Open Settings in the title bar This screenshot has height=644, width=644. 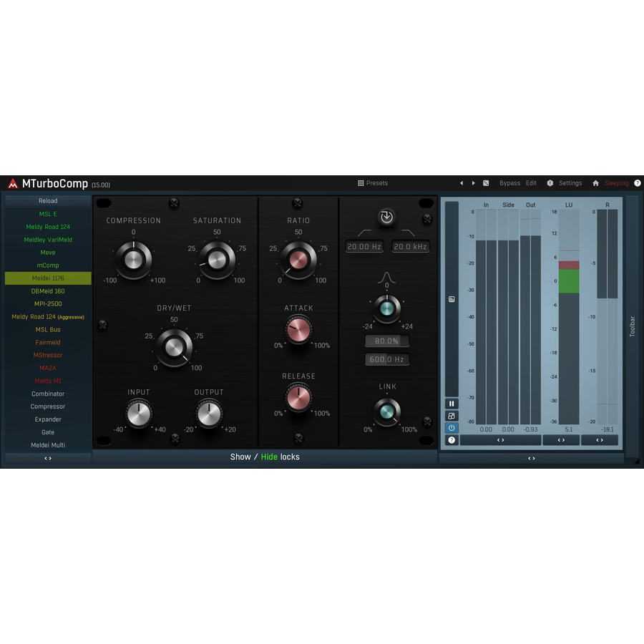tap(570, 183)
